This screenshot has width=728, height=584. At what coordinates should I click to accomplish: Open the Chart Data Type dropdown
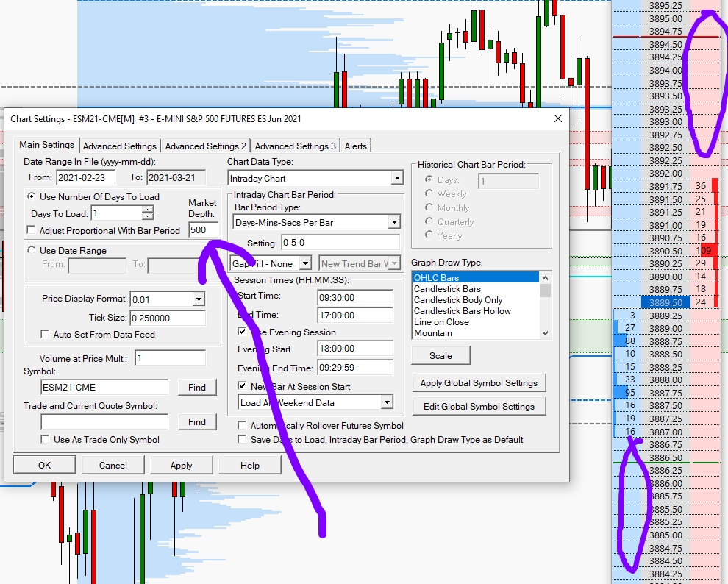click(x=396, y=178)
